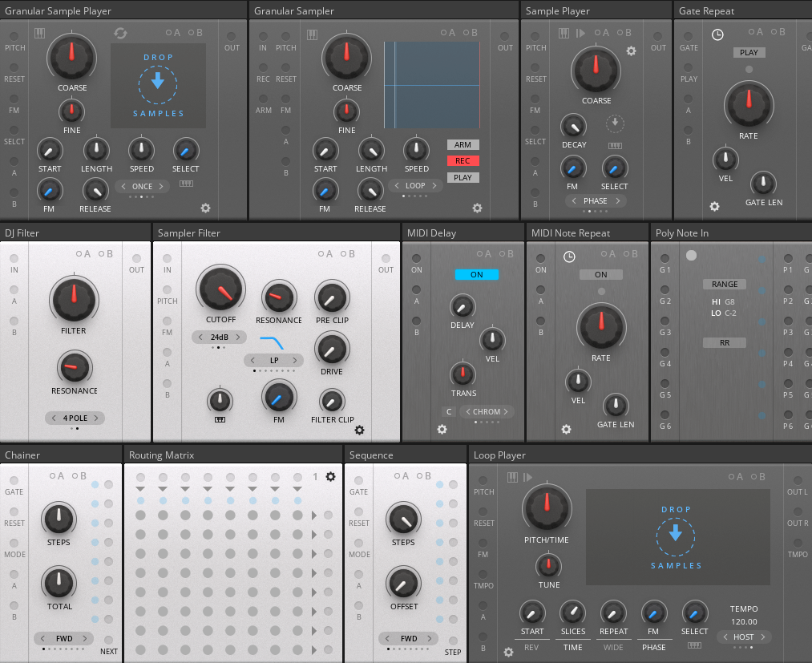The image size is (812, 663).
Task: Click the keyboard-trigger icon in Loop Player header
Action: tap(511, 475)
